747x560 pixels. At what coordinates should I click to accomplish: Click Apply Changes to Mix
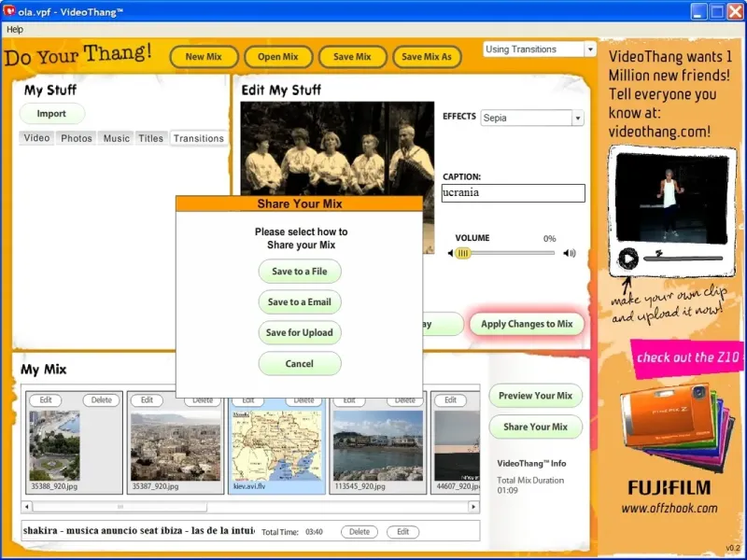(x=527, y=324)
